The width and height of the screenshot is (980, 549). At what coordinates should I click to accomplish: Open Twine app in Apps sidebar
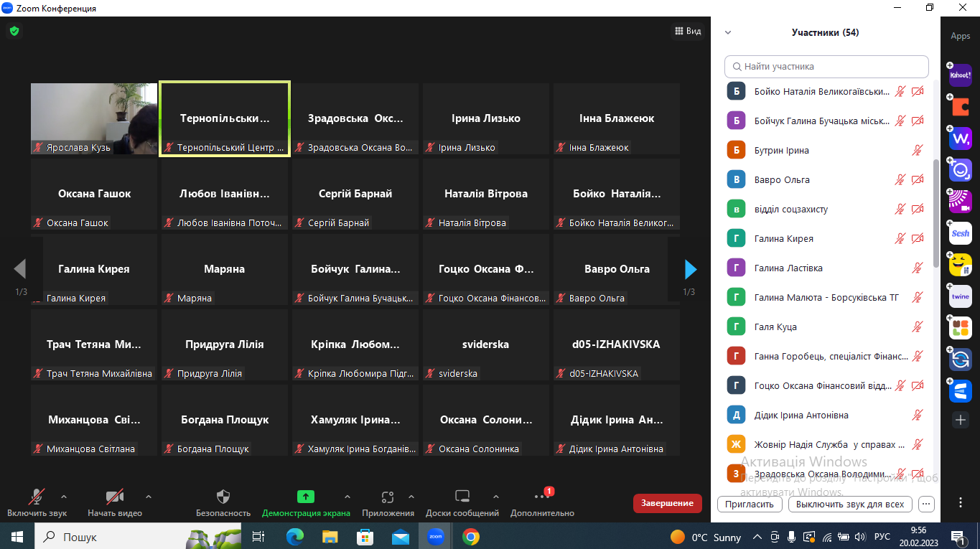(960, 296)
